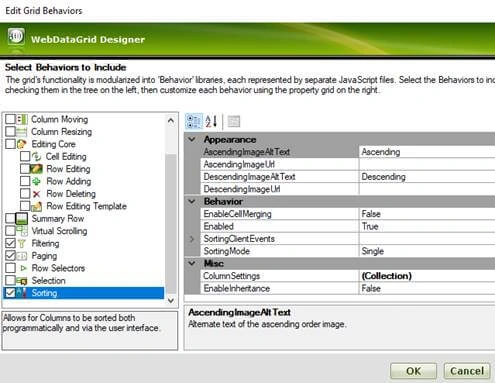Screen dimensions: 495x383
Task: Click the Filtering funnel icon
Action: tap(22, 244)
